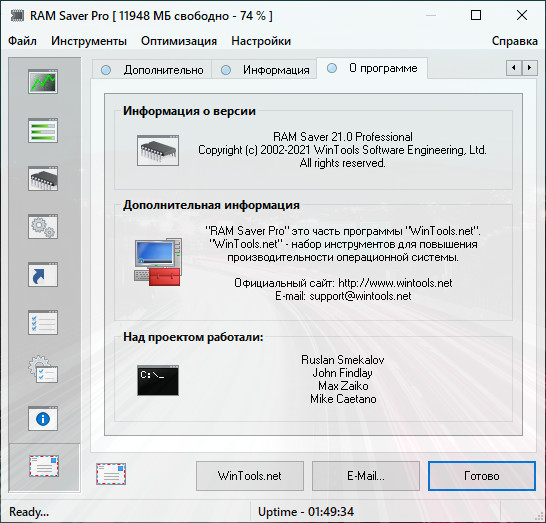Switch to the Дополнительно tab
The height and width of the screenshot is (523, 546).
[x=152, y=70]
